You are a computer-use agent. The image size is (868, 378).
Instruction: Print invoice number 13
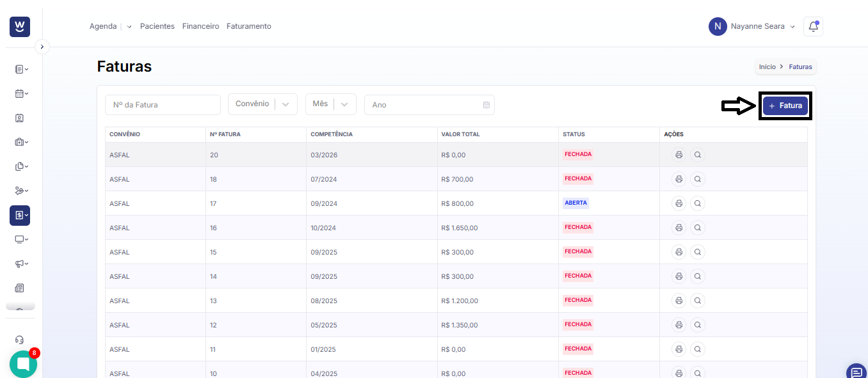(679, 301)
